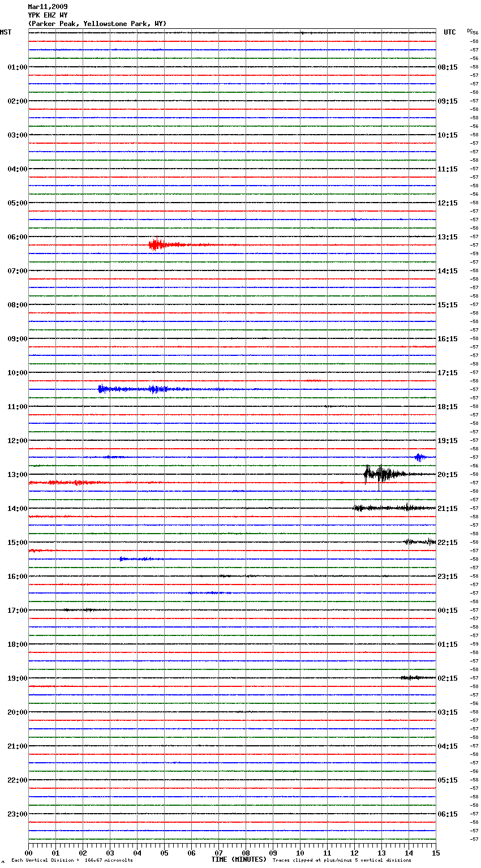Click the small blue burst on 12:30 trace
481x868 pixels.
click(x=420, y=457)
